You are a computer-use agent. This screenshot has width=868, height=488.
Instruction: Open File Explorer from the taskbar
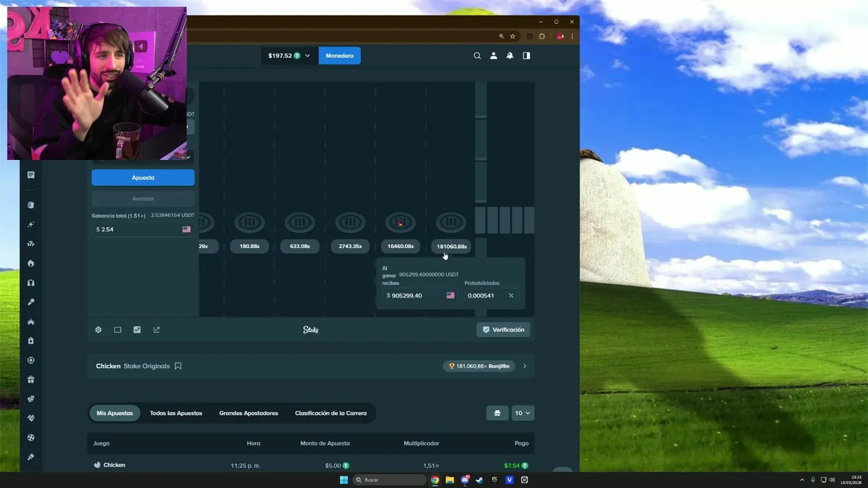coord(450,480)
